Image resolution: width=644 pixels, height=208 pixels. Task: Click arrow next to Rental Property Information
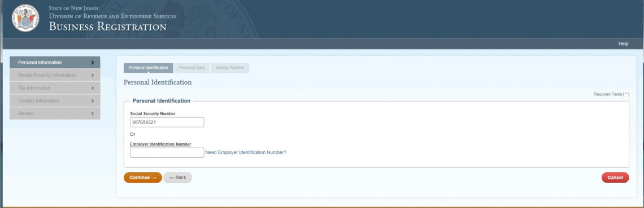93,76
